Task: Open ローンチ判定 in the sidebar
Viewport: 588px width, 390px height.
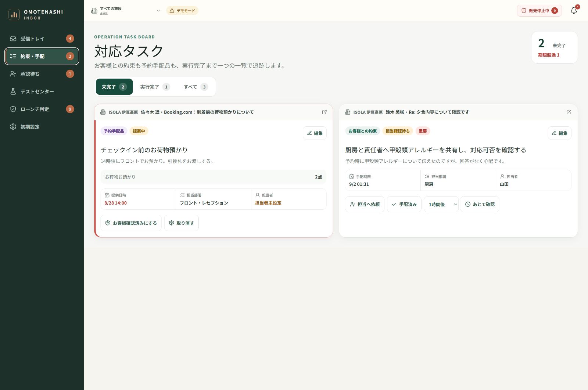Action: 42,109
